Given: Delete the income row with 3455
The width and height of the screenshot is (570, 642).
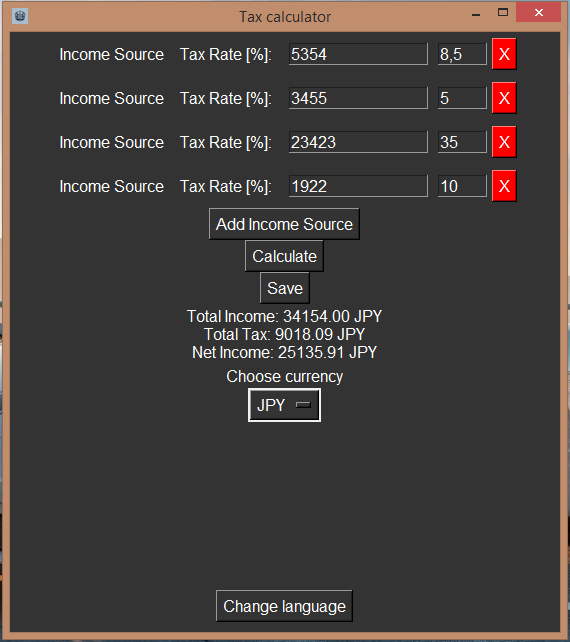Looking at the screenshot, I should 504,98.
